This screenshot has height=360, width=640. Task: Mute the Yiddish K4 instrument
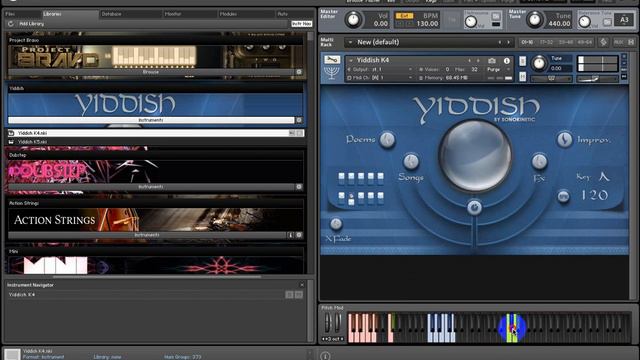(x=522, y=76)
